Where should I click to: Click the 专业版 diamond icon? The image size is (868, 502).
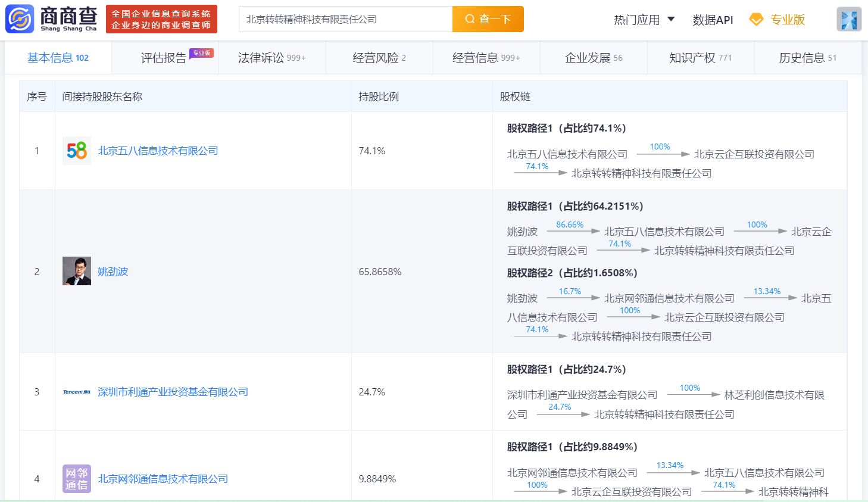756,20
